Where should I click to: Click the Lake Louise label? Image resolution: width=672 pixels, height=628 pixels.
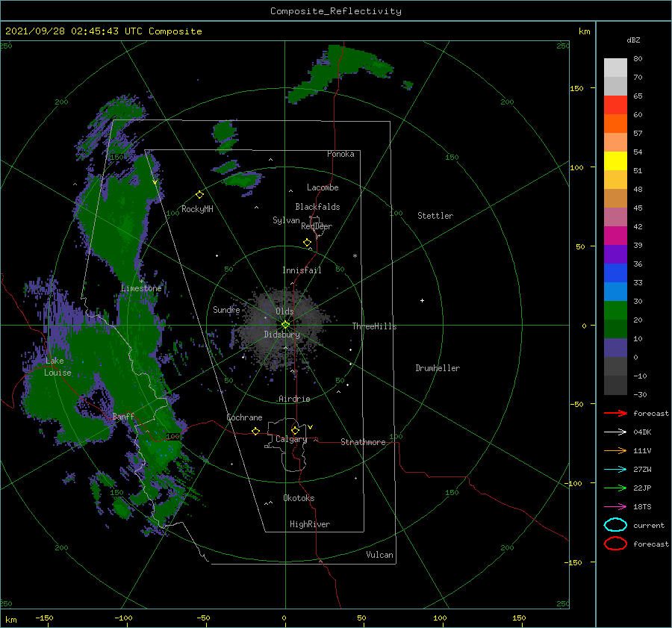click(57, 367)
